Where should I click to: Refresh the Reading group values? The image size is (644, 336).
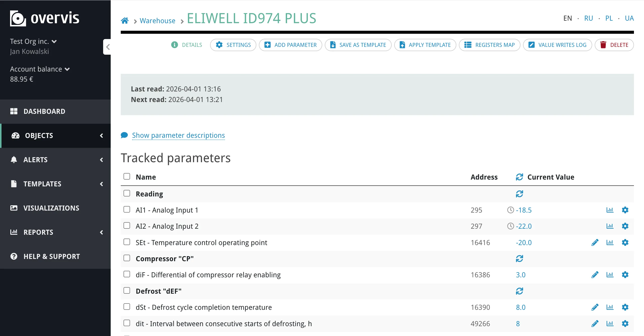tap(519, 194)
